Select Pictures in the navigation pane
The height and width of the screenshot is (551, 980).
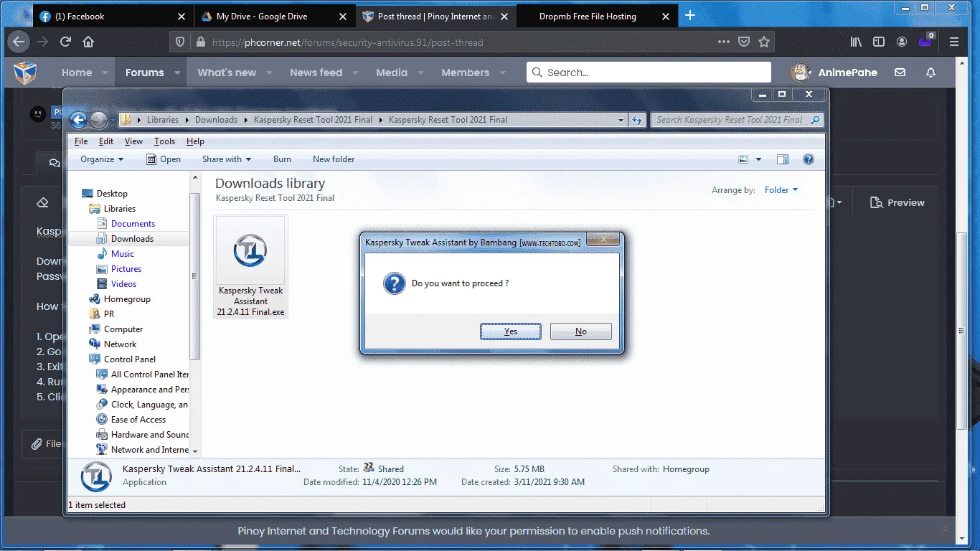point(126,269)
